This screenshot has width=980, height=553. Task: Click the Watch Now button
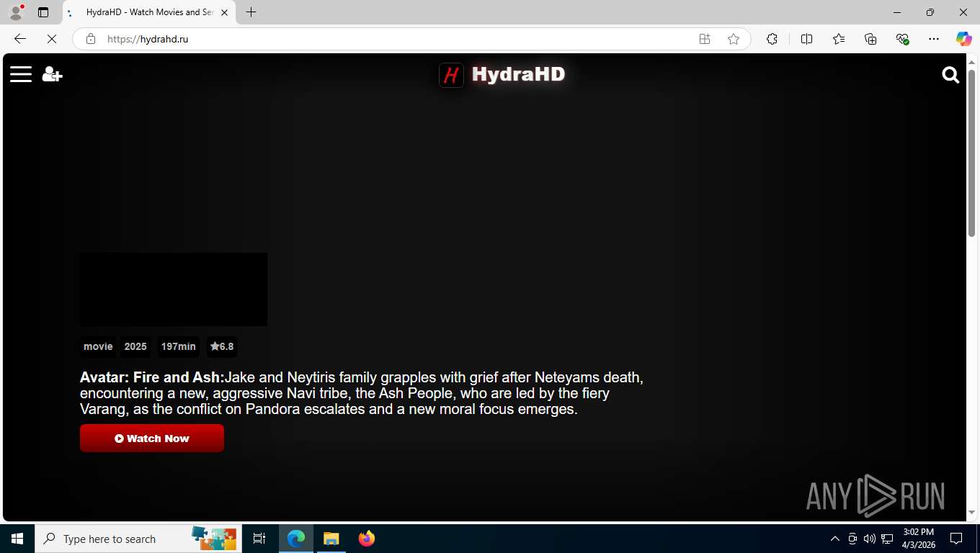[x=152, y=438]
